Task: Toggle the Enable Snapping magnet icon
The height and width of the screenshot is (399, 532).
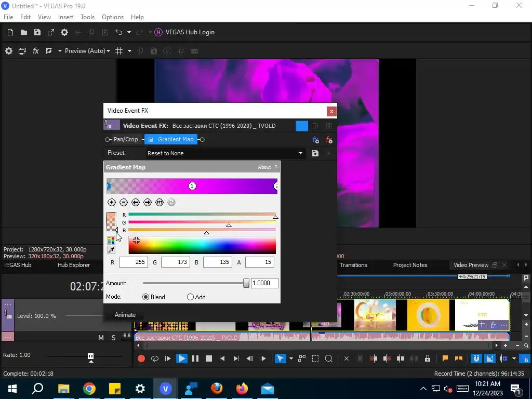Action: (476, 358)
